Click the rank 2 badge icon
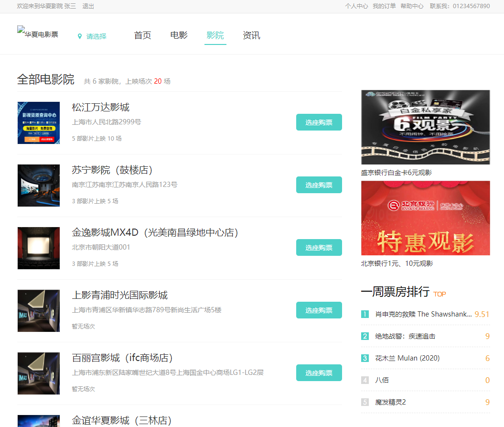Viewport: 504px width, 427px height. (x=365, y=336)
